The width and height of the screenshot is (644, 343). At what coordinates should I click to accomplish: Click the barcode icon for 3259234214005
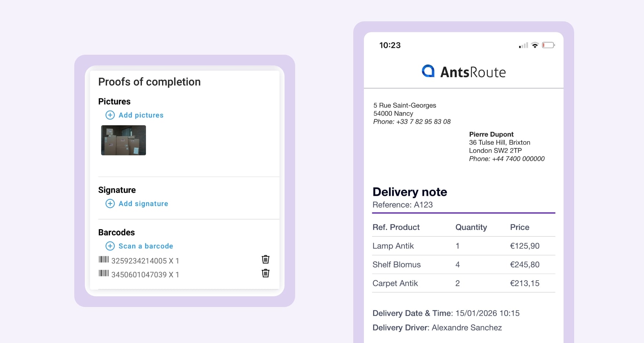pyautogui.click(x=104, y=260)
